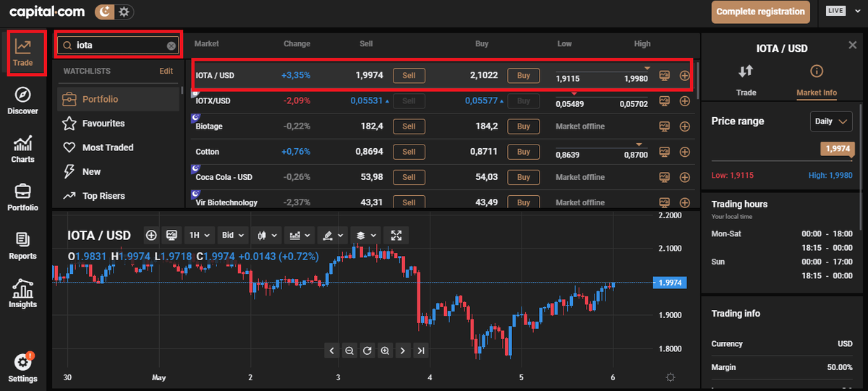Select Top Risers watchlist
This screenshot has width=868, height=391.
tap(103, 196)
